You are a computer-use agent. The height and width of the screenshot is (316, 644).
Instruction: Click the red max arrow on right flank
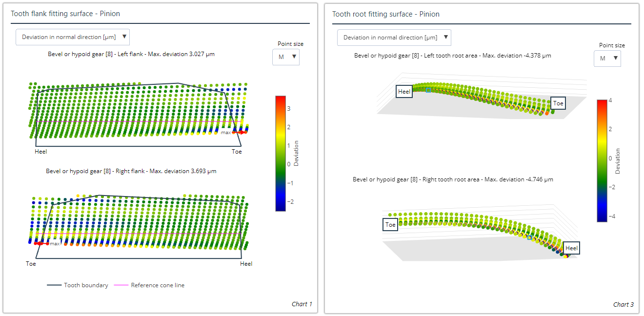[41, 243]
